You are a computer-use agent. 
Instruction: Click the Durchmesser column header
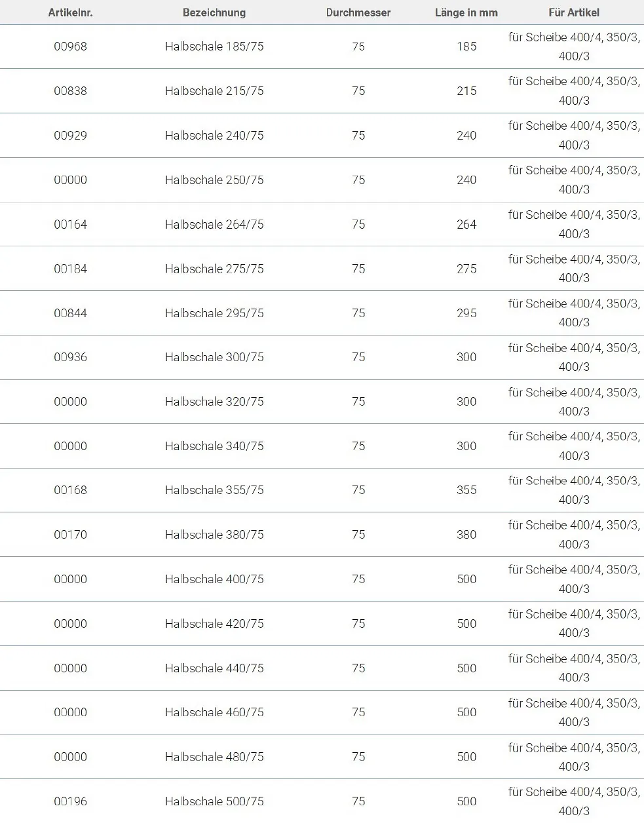358,12
